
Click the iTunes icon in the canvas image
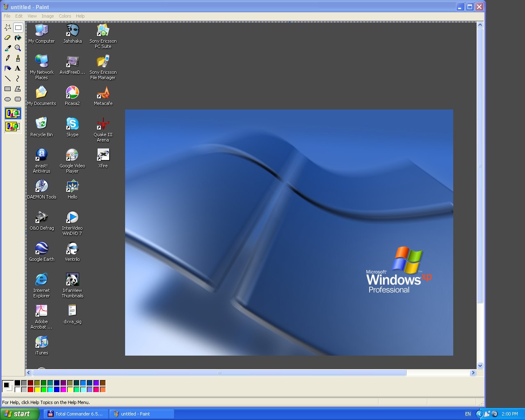coord(41,345)
